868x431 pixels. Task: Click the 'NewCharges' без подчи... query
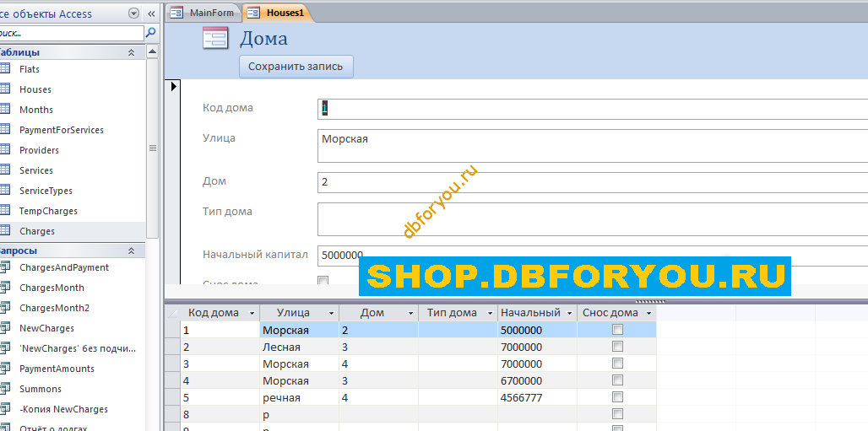pyautogui.click(x=78, y=348)
